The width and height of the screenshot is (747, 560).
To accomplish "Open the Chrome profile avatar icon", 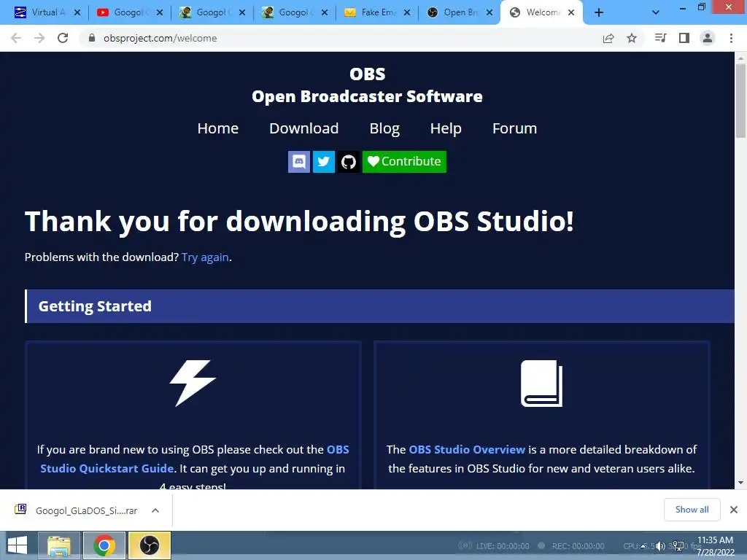I will coord(708,38).
